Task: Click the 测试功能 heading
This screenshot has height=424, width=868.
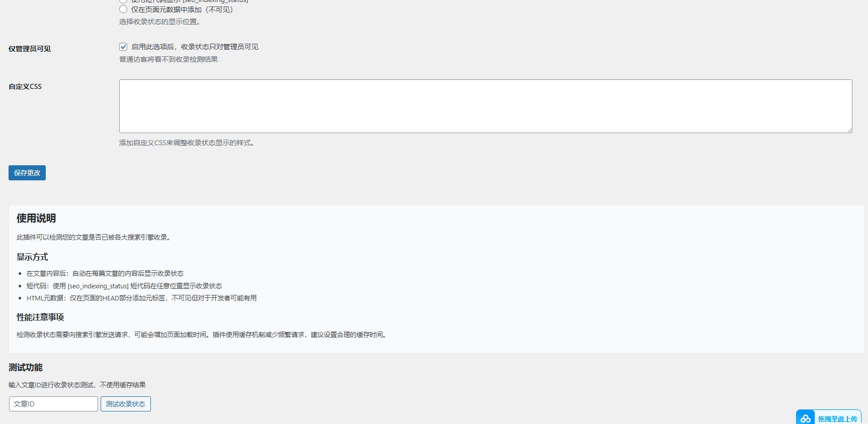Action: (x=26, y=368)
